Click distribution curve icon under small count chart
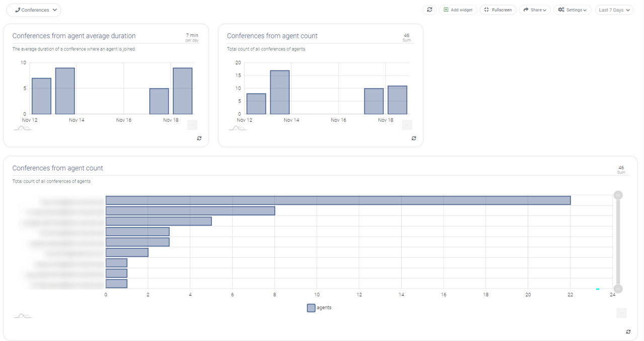This screenshot has width=644, height=341. (237, 128)
